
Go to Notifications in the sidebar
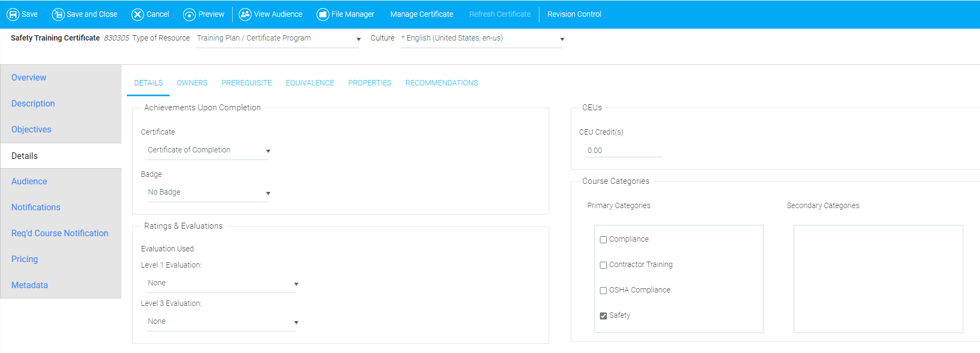click(x=36, y=207)
